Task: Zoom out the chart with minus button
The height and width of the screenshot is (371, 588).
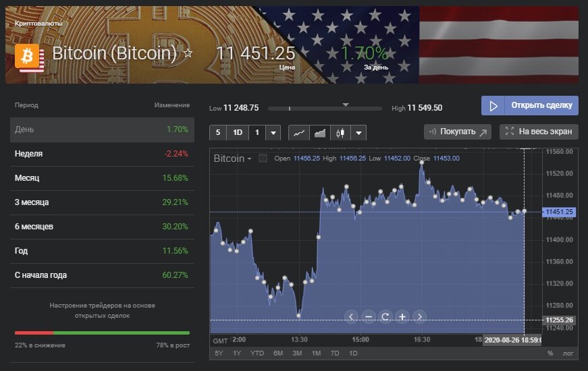Action: click(x=369, y=316)
